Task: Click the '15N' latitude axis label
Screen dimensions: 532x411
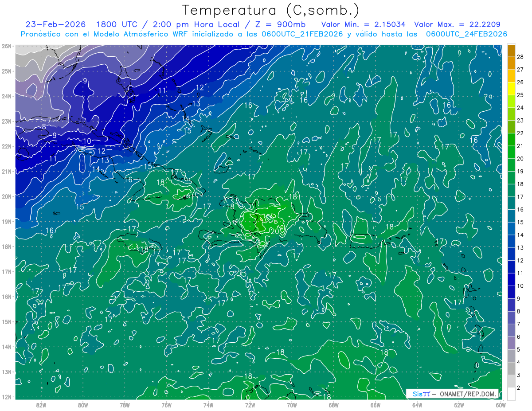Action: pos(6,321)
